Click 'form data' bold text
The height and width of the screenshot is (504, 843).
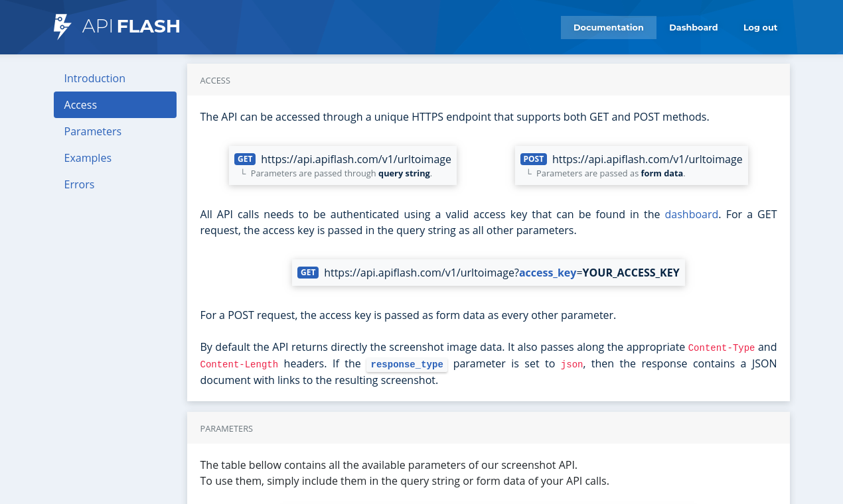coord(662,174)
